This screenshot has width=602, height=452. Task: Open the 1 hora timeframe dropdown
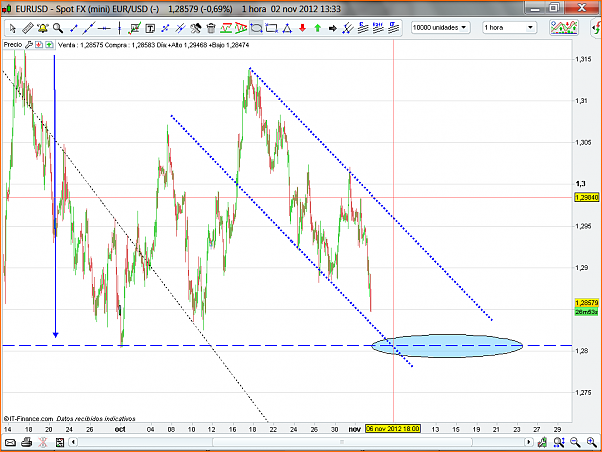click(509, 28)
